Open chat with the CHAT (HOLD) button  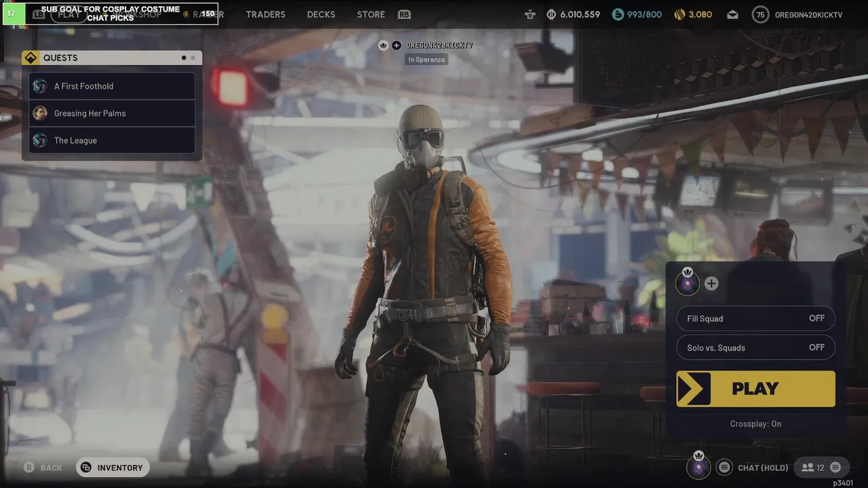[753, 468]
